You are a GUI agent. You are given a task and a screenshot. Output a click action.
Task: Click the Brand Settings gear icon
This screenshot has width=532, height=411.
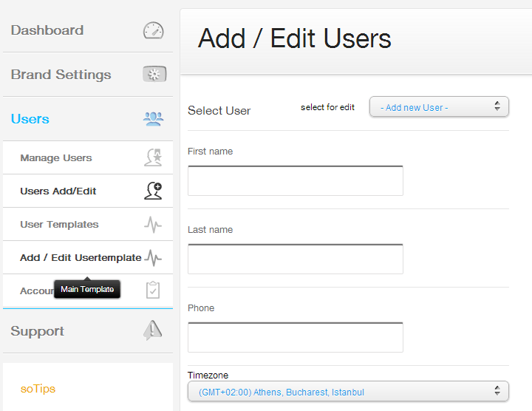click(x=154, y=74)
